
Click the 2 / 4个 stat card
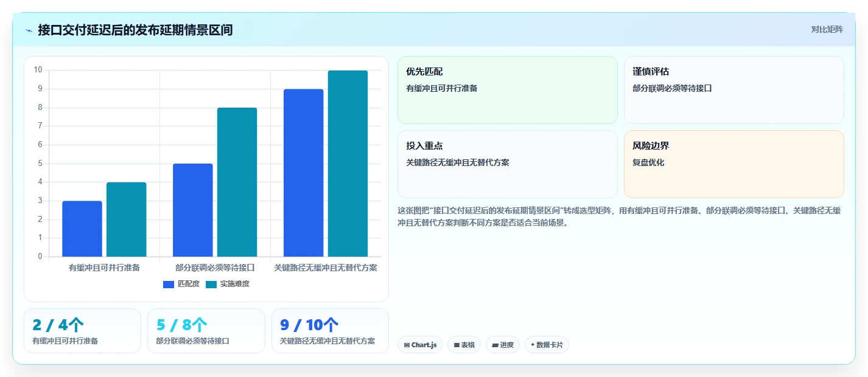pyautogui.click(x=83, y=331)
